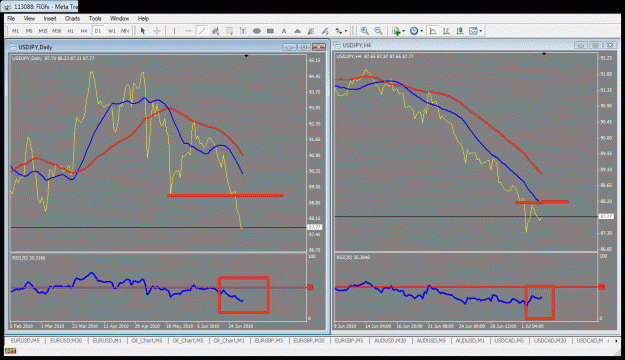The height and width of the screenshot is (360, 625).
Task: Select the triangle shape tool
Action: [297, 31]
